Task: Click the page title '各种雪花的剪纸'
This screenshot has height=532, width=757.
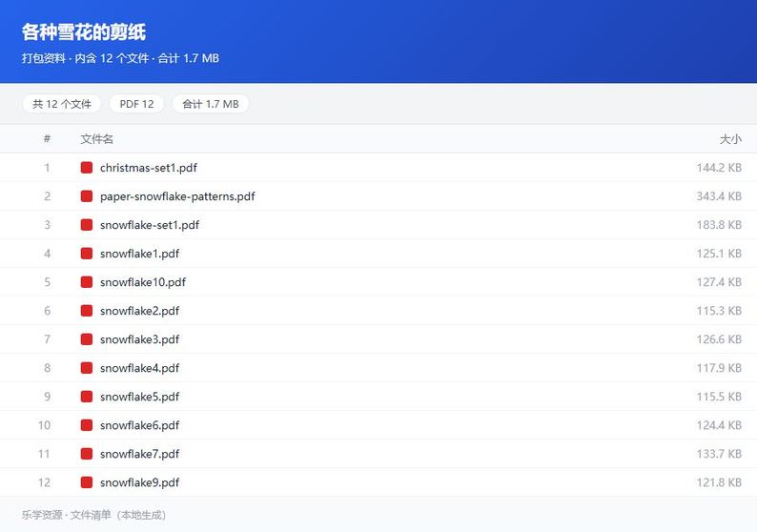Action: 84,31
